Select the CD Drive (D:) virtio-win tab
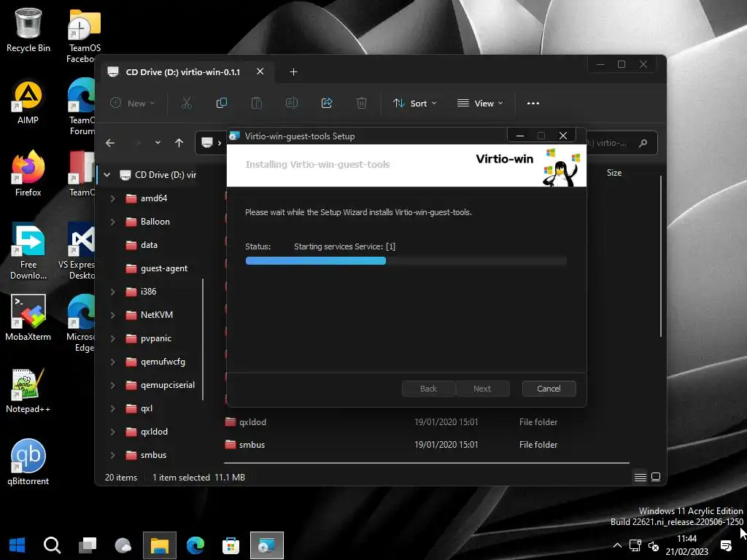Screen dimensions: 747x560 [182, 72]
